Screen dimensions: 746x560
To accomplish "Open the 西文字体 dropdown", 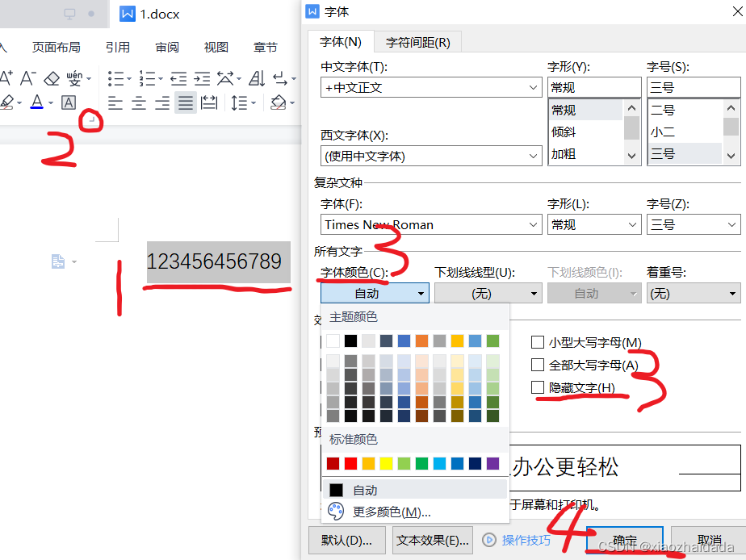I will (x=431, y=156).
